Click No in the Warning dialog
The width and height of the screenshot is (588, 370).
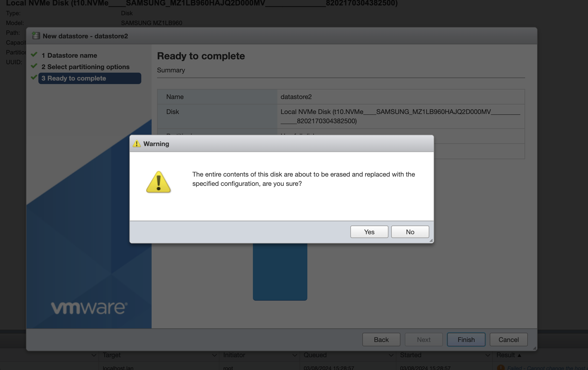410,232
